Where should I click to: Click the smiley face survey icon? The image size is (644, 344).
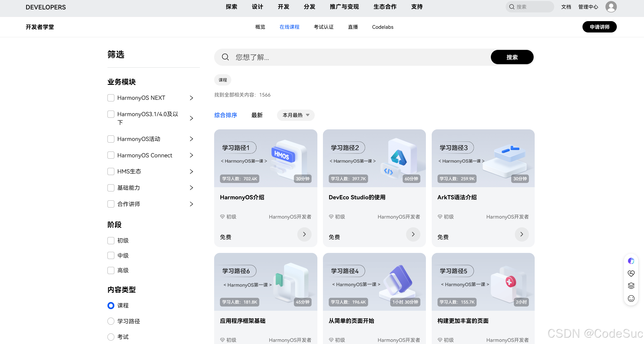(x=631, y=298)
